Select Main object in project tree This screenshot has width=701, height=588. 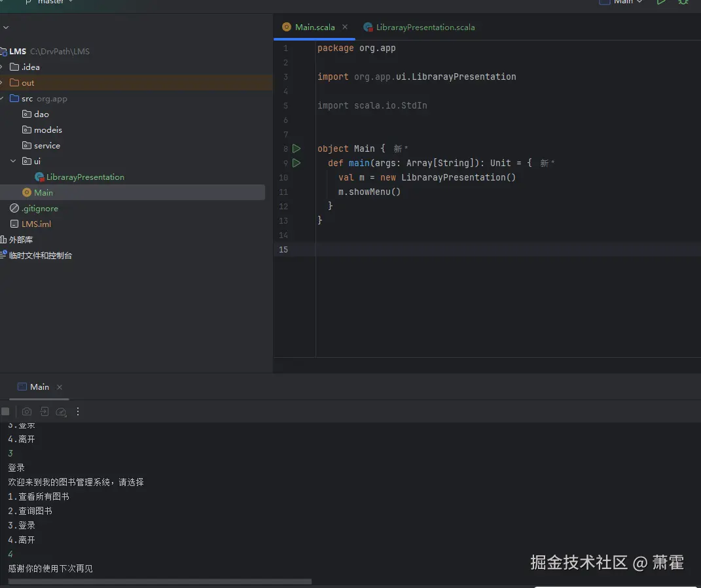(x=43, y=192)
